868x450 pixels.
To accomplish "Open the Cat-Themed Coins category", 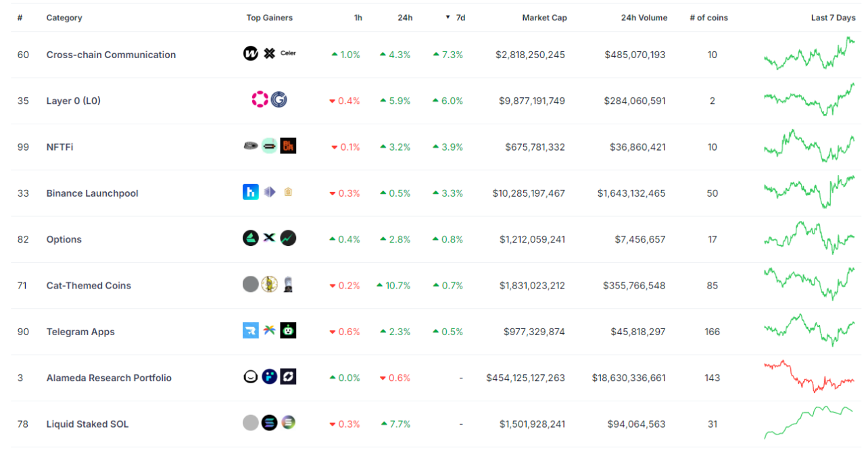I will click(89, 285).
